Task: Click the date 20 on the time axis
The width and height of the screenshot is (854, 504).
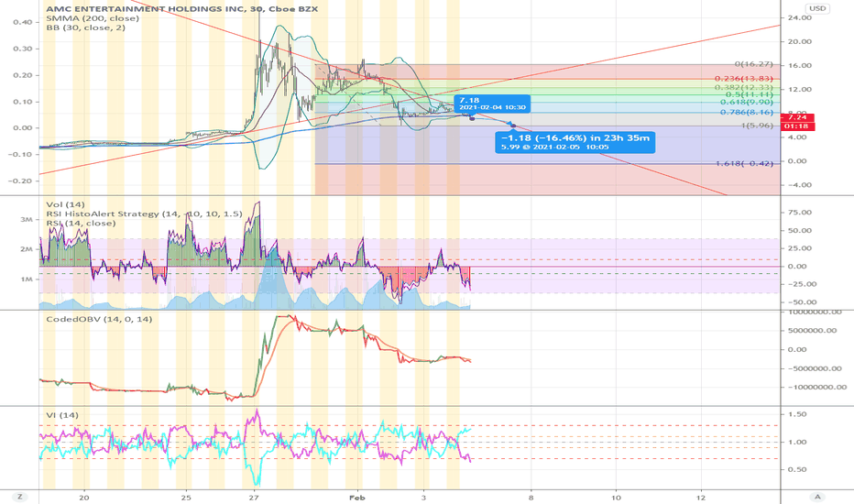Action: (x=84, y=498)
